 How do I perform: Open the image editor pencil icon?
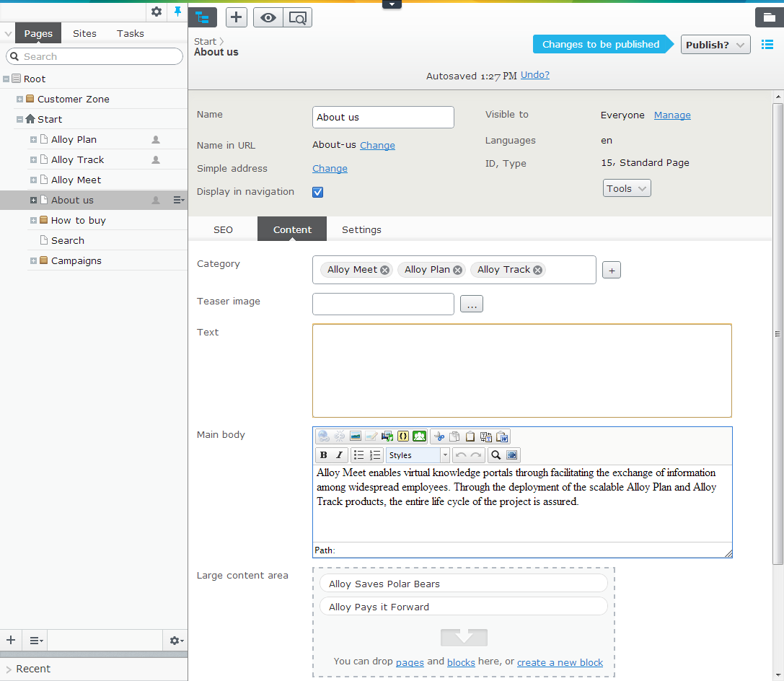371,436
